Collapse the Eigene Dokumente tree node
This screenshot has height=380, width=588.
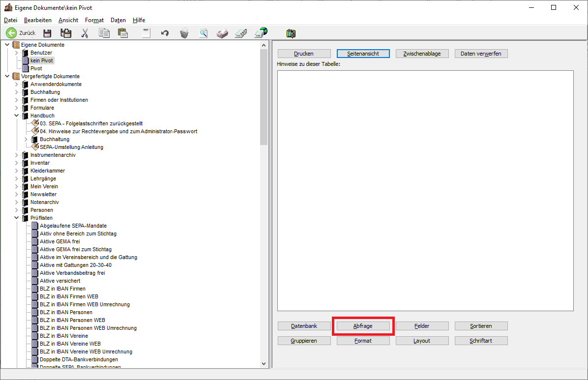click(x=7, y=45)
